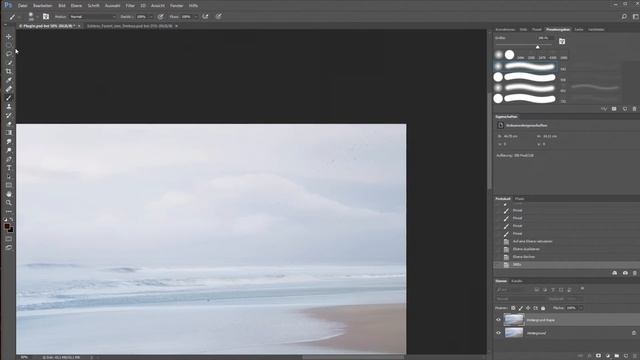Select the Rectangle shape tool
The width and height of the screenshot is (640, 360).
(9, 185)
